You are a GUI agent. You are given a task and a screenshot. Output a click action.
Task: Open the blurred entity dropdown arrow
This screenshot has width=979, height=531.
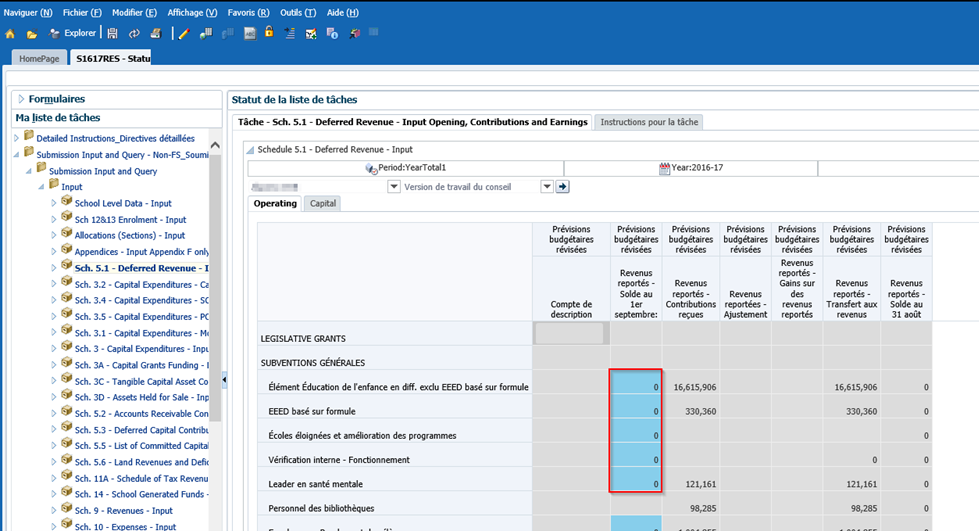394,186
